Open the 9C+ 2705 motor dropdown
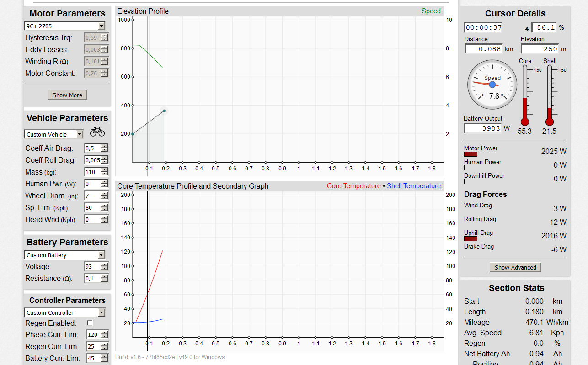 click(64, 26)
